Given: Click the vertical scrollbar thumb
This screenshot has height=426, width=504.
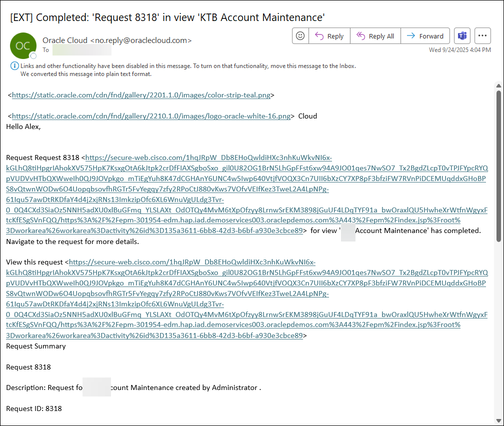Looking at the screenshot, I should pos(498,166).
